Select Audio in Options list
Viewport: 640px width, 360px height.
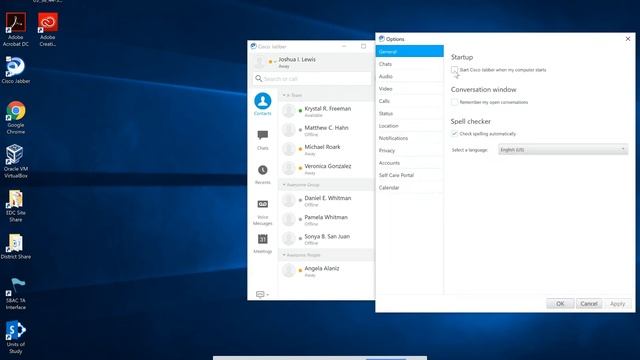click(409, 76)
